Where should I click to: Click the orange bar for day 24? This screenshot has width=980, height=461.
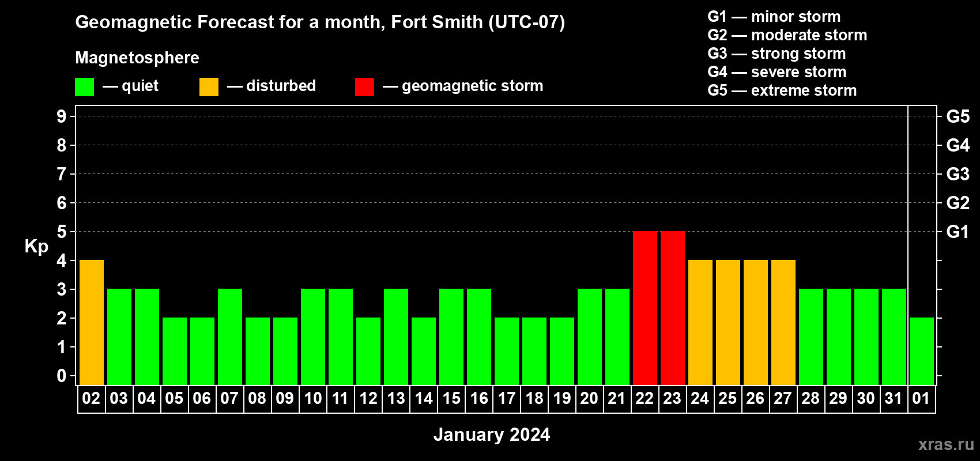point(700,323)
